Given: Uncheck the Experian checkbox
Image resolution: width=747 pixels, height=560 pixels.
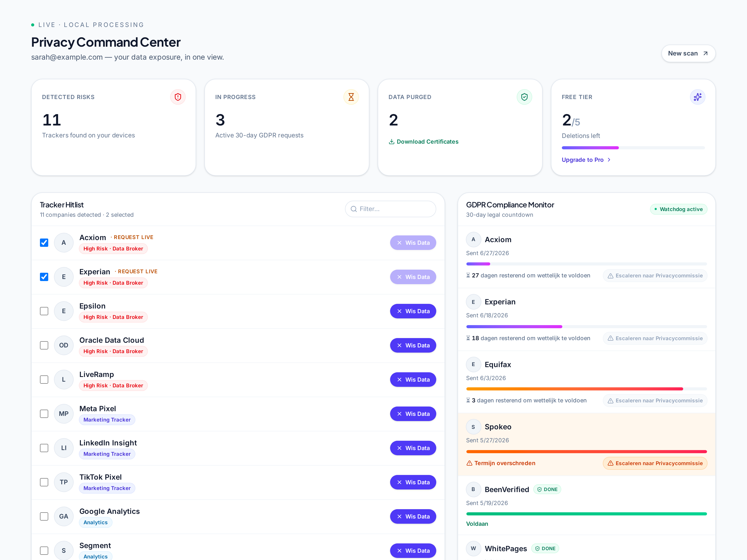Looking at the screenshot, I should pos(44,277).
